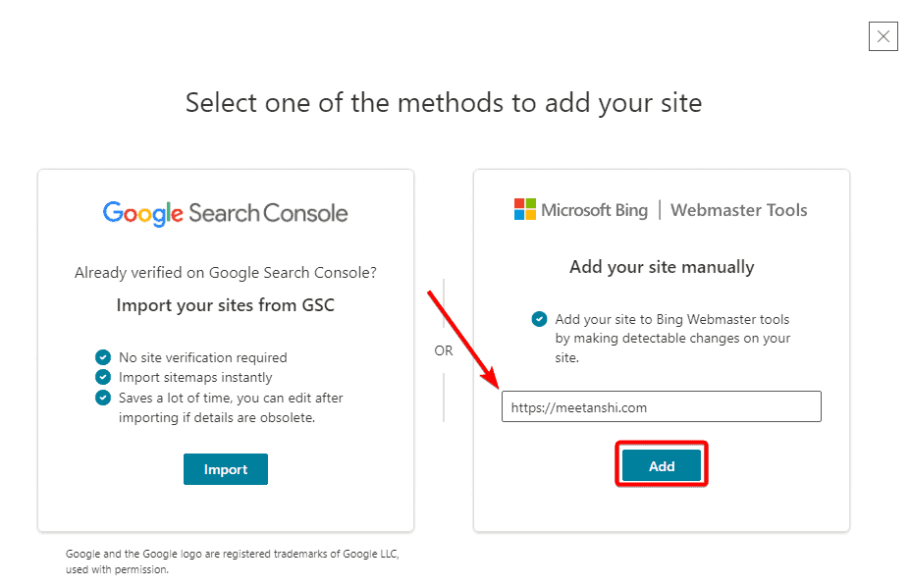
Task: Click the 'No site verification required' checkmark icon
Action: click(103, 357)
